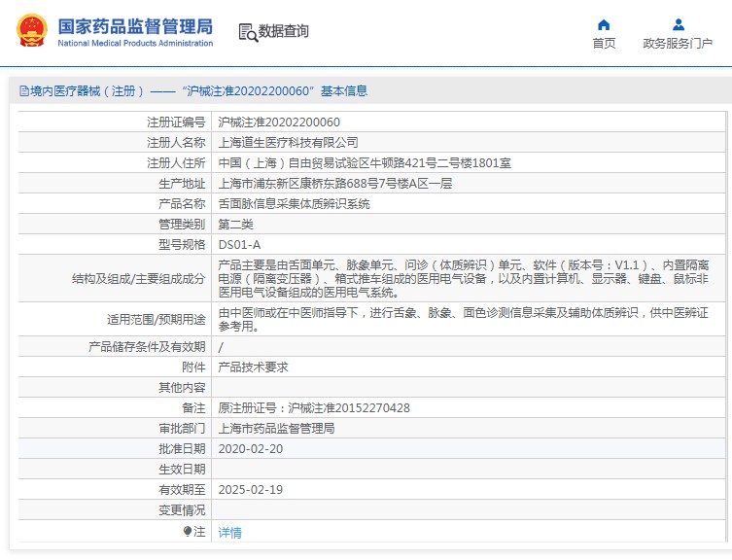The image size is (732, 560).
Task: Click the National Medical Products Administration subtitle
Action: [135, 44]
